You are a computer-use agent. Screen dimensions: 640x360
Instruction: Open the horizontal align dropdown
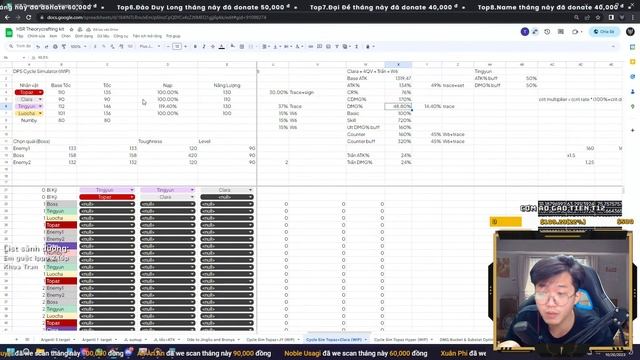coord(266,47)
